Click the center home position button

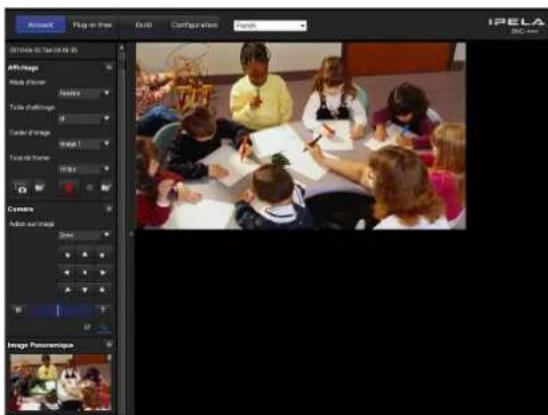click(x=85, y=272)
